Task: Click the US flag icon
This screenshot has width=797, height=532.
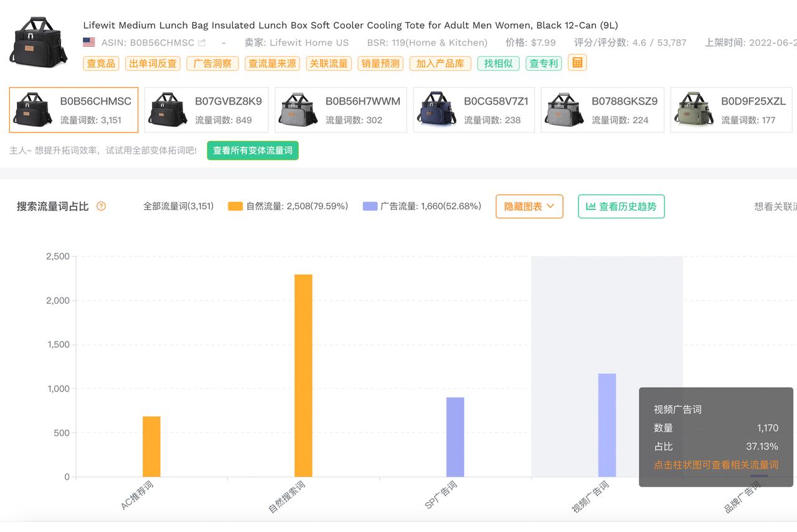Action: coord(89,42)
